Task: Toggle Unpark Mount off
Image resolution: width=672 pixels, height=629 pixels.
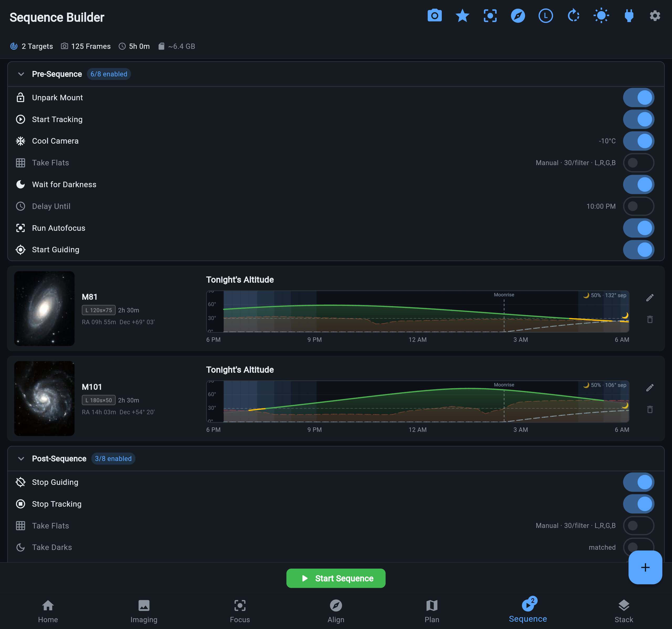Action: click(638, 97)
